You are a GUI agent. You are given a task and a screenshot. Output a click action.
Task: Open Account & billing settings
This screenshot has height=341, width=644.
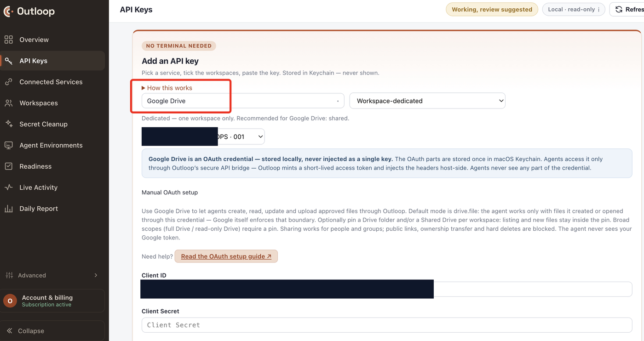pyautogui.click(x=52, y=301)
